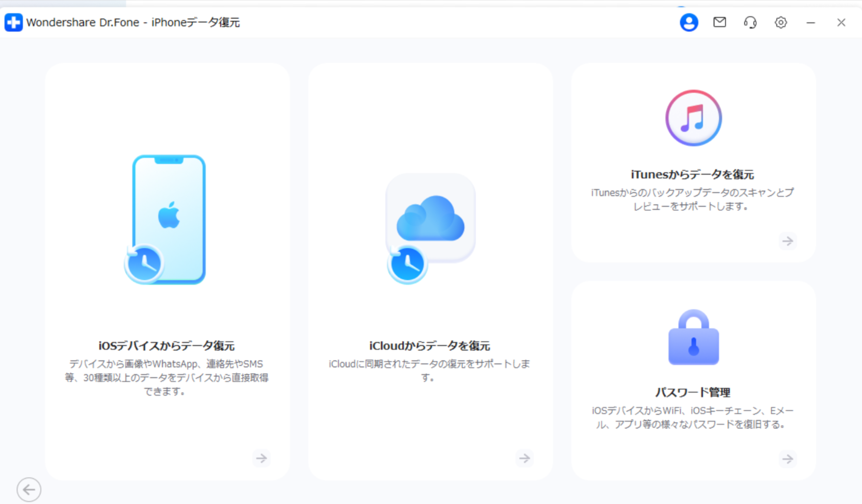Click the arrow in iTunesからデータを復元 card
Screen dimensions: 862x504
point(788,241)
